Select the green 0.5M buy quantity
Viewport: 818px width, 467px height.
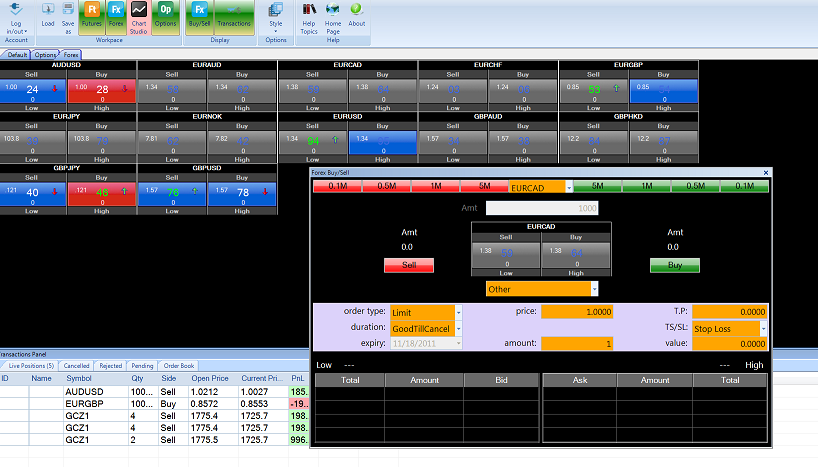pyautogui.click(x=695, y=186)
